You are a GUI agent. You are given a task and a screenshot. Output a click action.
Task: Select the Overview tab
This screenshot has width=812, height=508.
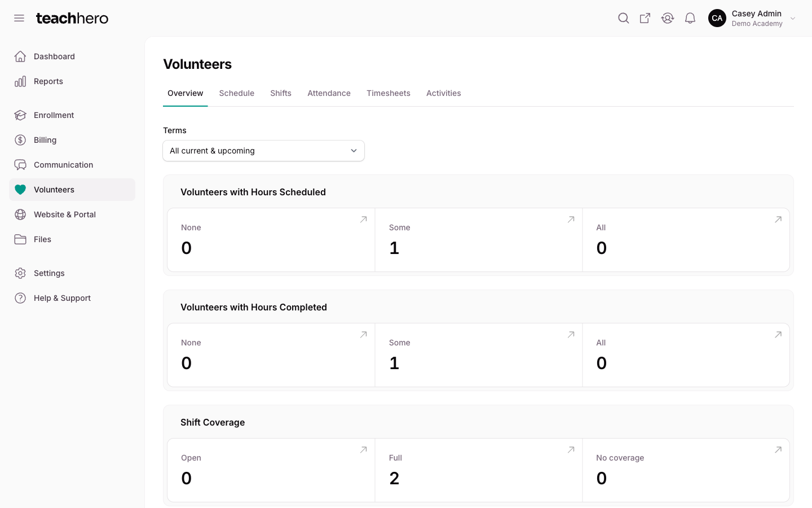tap(185, 93)
